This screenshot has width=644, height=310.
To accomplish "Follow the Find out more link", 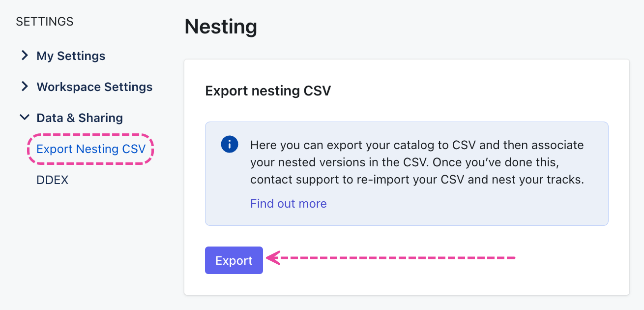I will (288, 204).
